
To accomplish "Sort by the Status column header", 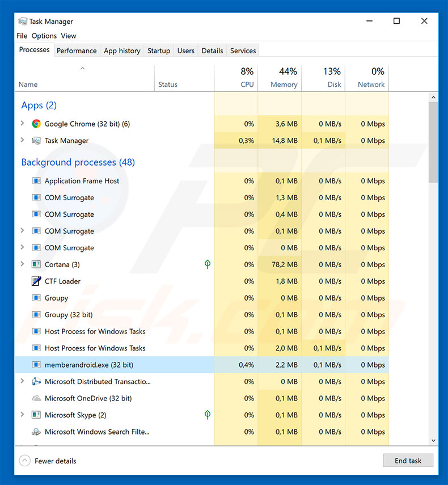I will point(184,78).
